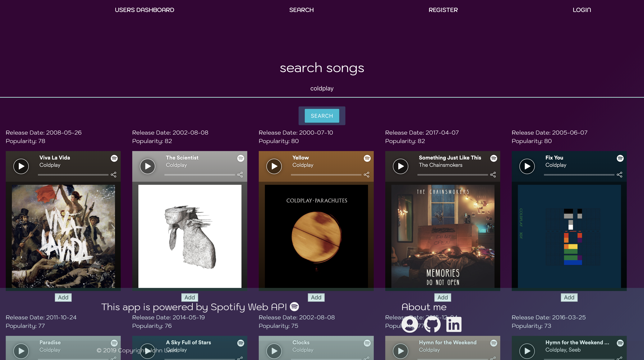Viewport: 644px width, 360px height.
Task: Click the share icon on The Scientist card
Action: pyautogui.click(x=240, y=174)
